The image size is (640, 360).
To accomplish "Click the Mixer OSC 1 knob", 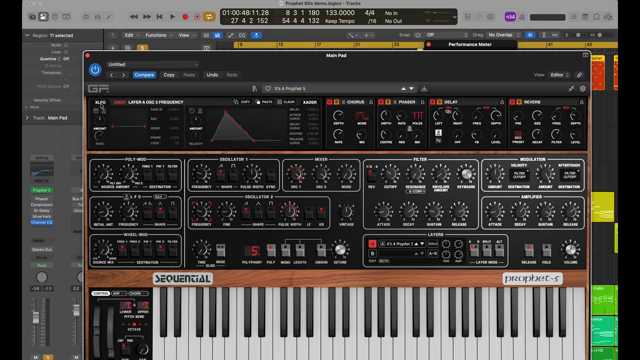I will click(296, 174).
